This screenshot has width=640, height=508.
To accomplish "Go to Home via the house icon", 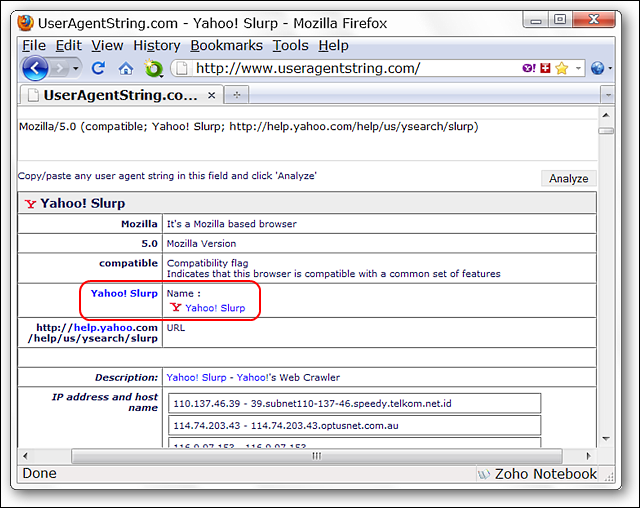I will point(126,68).
